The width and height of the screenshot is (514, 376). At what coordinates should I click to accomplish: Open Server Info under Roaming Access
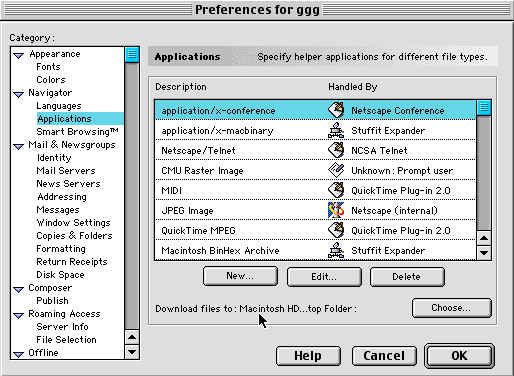(x=62, y=327)
